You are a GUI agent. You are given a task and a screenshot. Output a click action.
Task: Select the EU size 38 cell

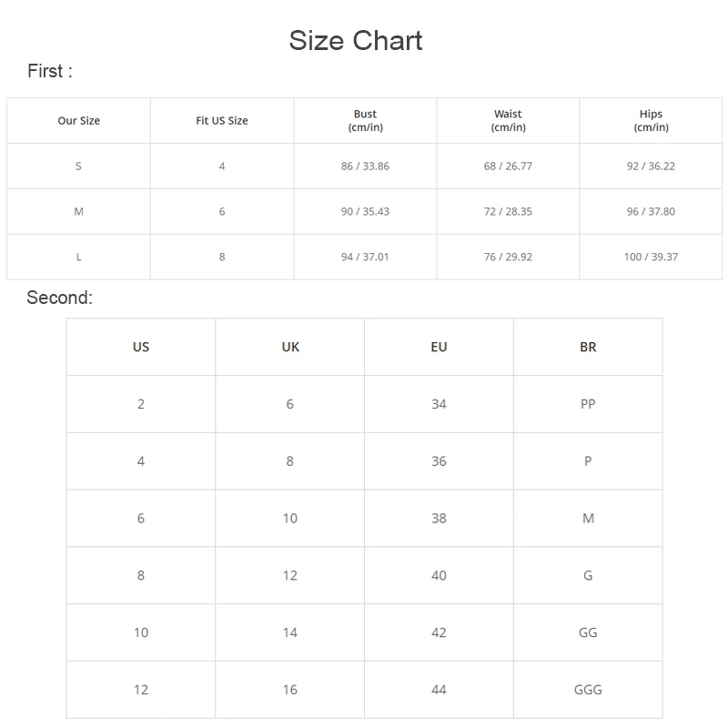coord(440,519)
